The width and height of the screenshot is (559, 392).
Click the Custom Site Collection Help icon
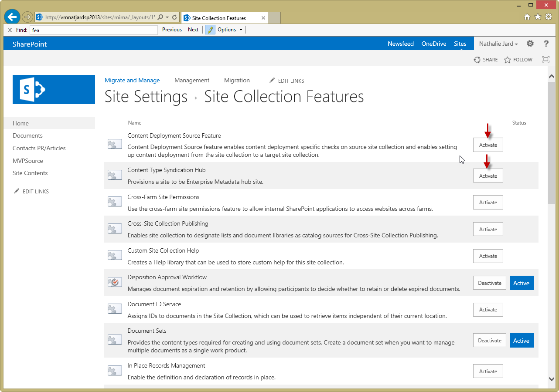115,256
